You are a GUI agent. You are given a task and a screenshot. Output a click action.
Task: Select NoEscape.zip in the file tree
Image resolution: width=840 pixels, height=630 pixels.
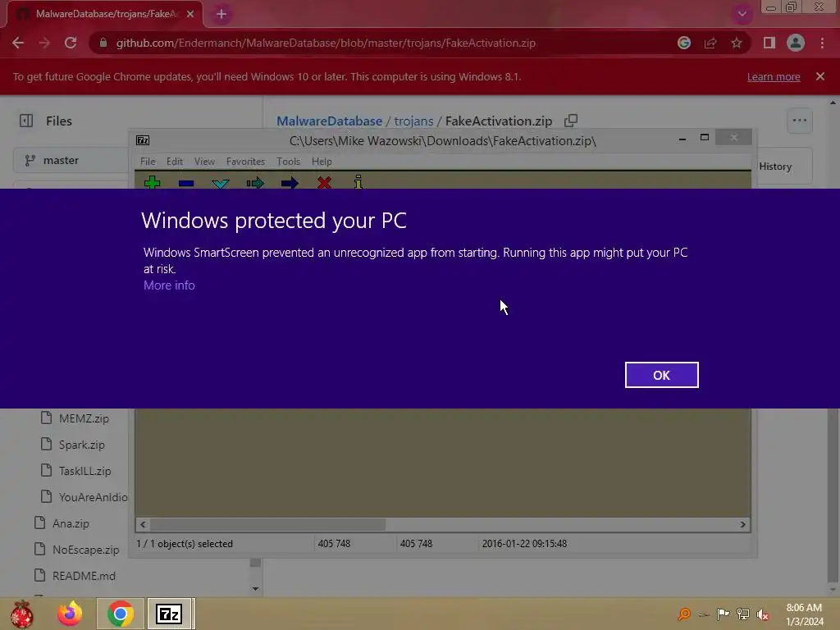tap(85, 550)
